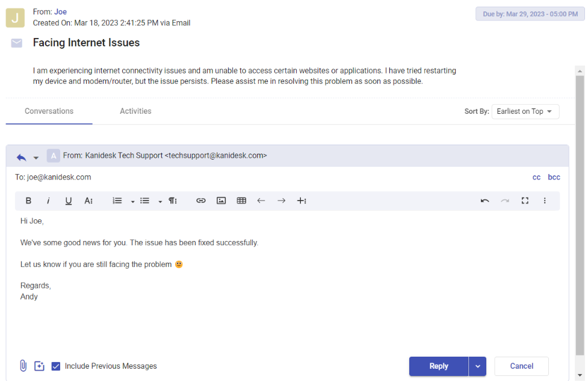The width and height of the screenshot is (588, 388).
Task: Click the scrollbar up arrow
Action: [580, 71]
